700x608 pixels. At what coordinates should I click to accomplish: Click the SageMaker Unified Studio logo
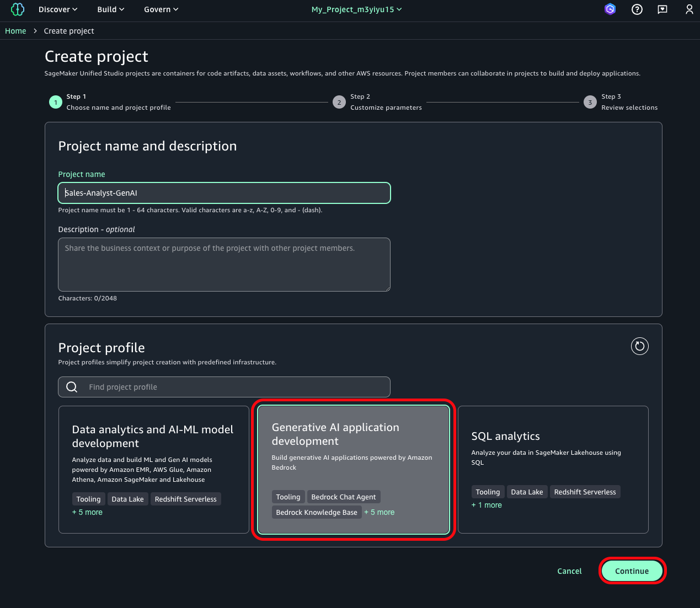[17, 9]
